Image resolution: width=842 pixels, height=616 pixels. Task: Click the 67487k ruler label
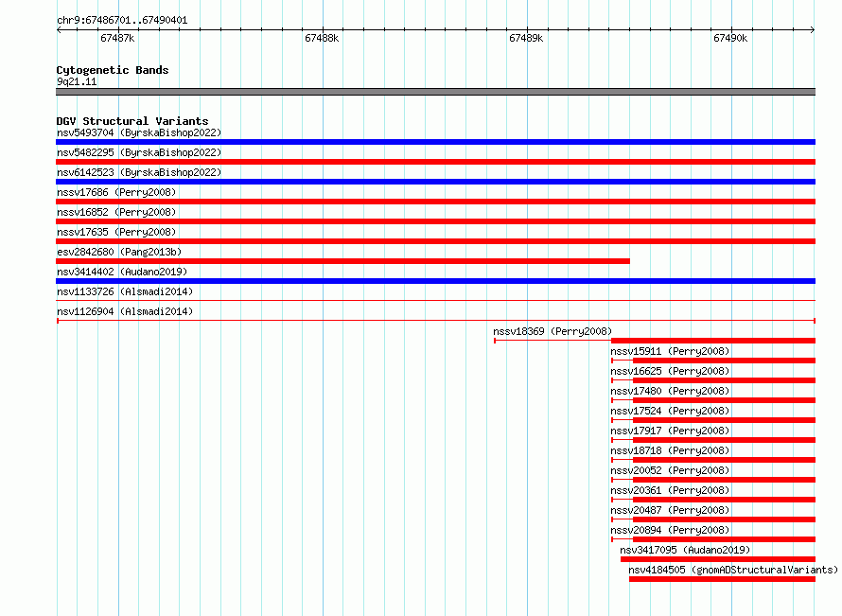point(117,38)
